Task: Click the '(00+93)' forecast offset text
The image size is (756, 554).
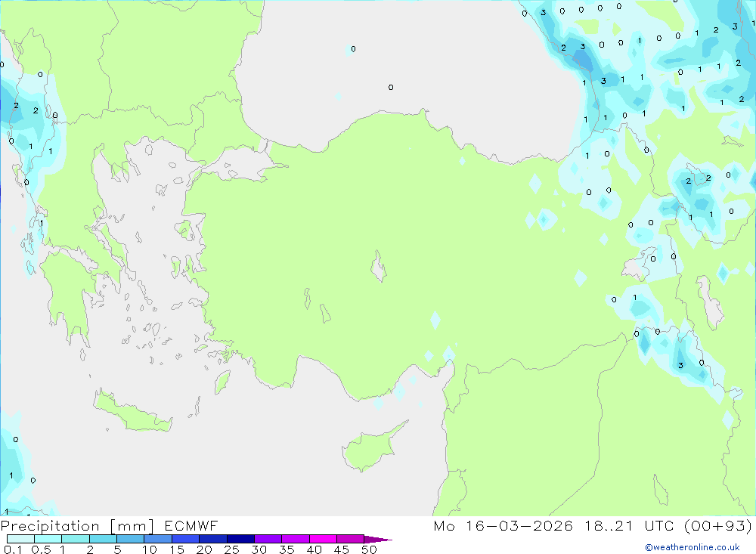Action: (x=718, y=525)
